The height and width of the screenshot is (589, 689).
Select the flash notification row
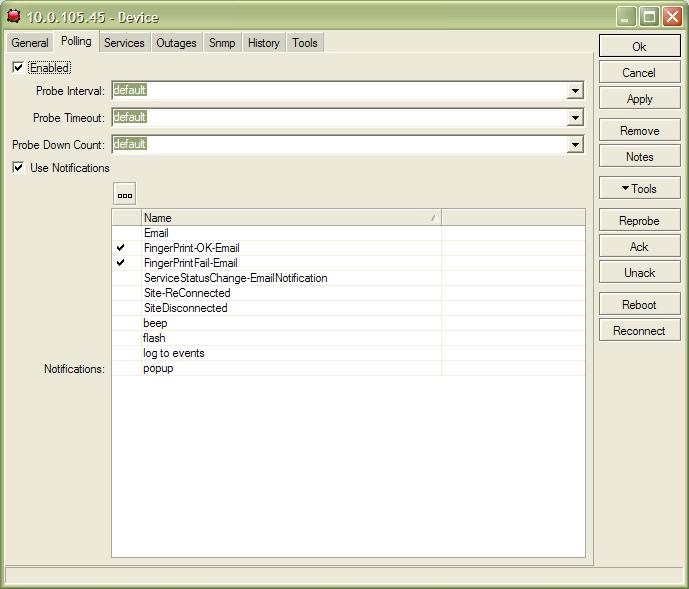click(x=348, y=338)
